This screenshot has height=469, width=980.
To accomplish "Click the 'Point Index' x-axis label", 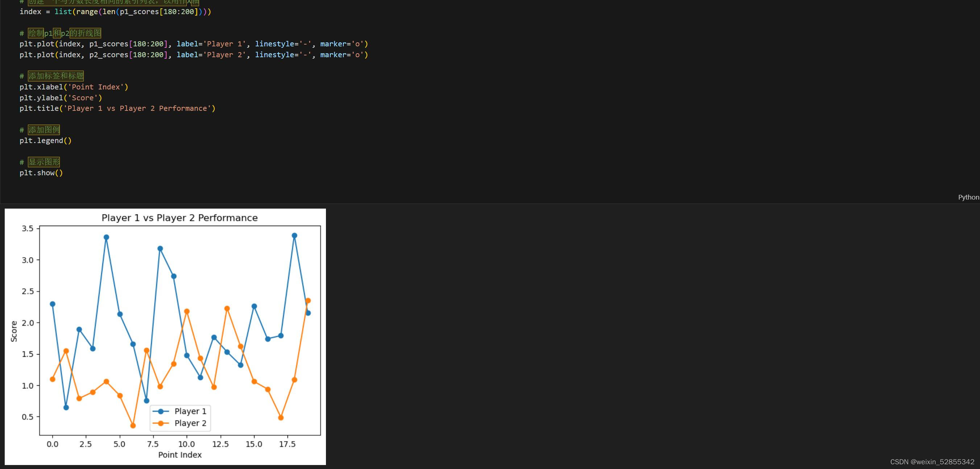I will (179, 455).
